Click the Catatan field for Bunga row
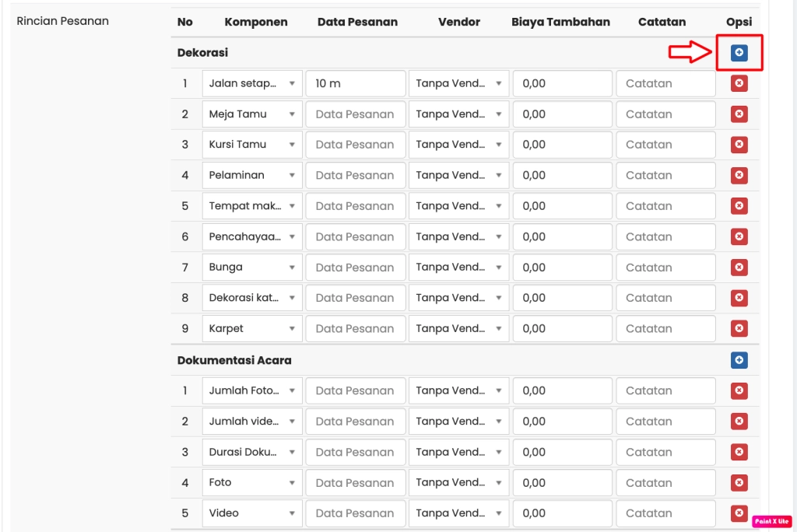Viewport: 797px width, 532px height. pos(665,268)
